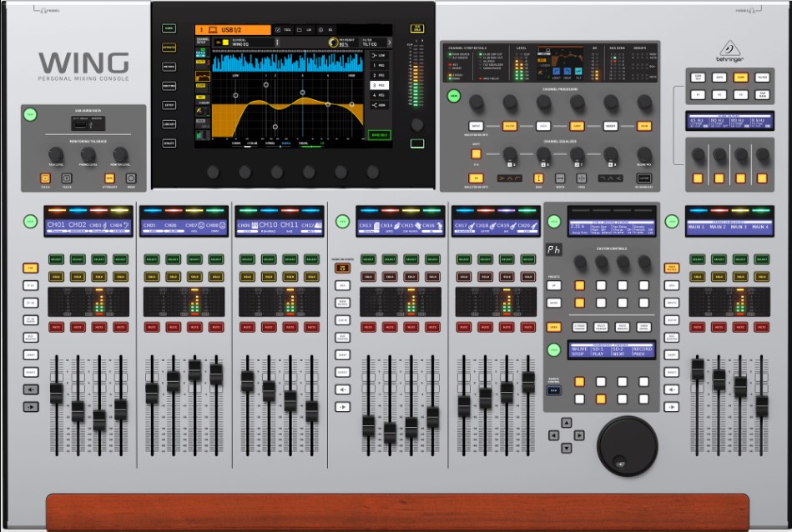Mute channel CH01

pyautogui.click(x=56, y=327)
